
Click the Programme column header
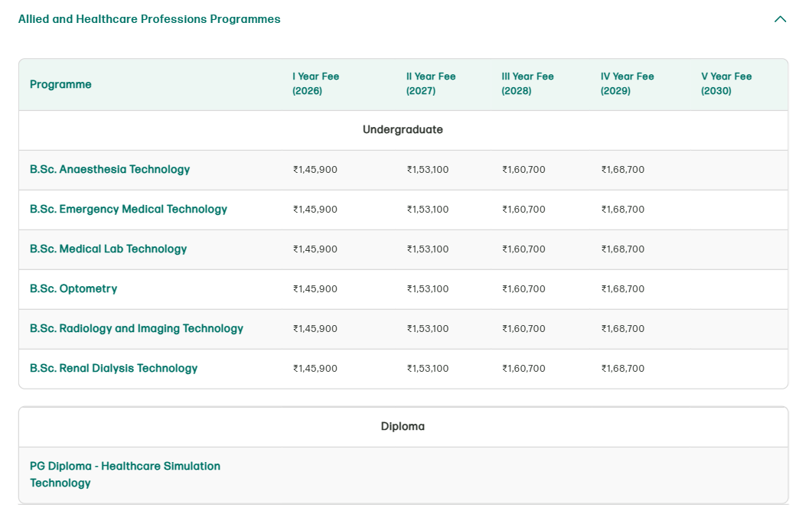(60, 84)
